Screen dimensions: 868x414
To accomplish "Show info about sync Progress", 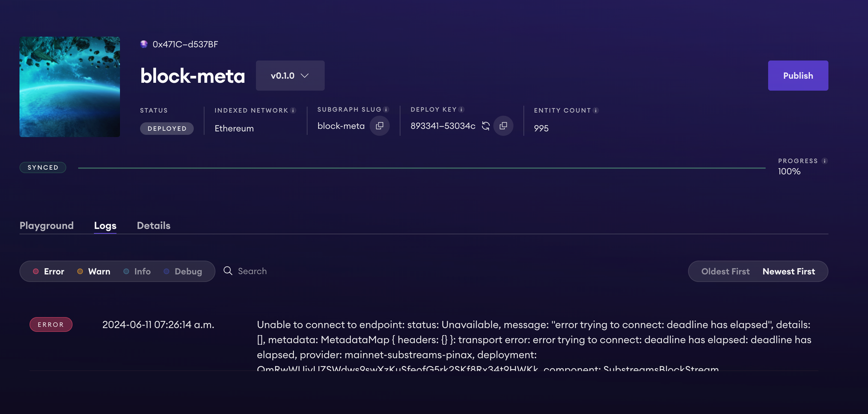I will coord(825,161).
